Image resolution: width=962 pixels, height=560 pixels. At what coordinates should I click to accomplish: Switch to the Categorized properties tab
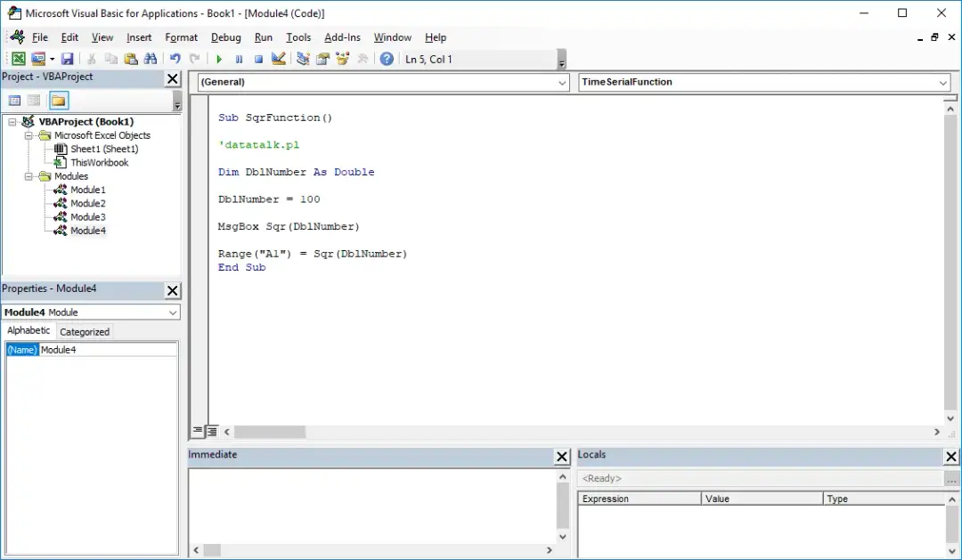(85, 331)
